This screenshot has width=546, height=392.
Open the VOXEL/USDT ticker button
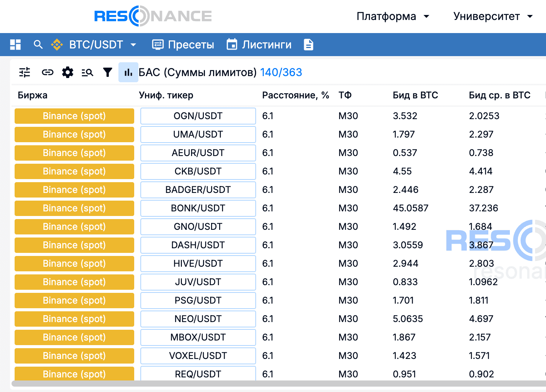click(x=198, y=356)
